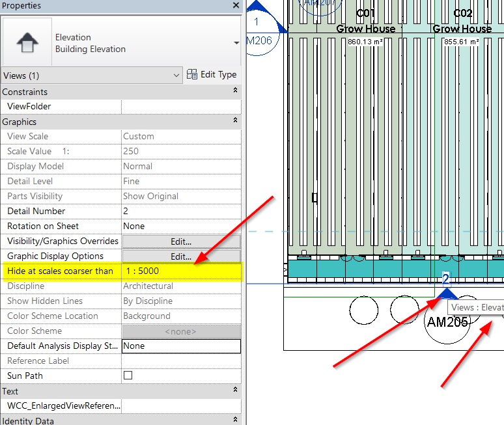504x425 pixels.
Task: Click the C01 Grow House room label
Action: point(365,21)
